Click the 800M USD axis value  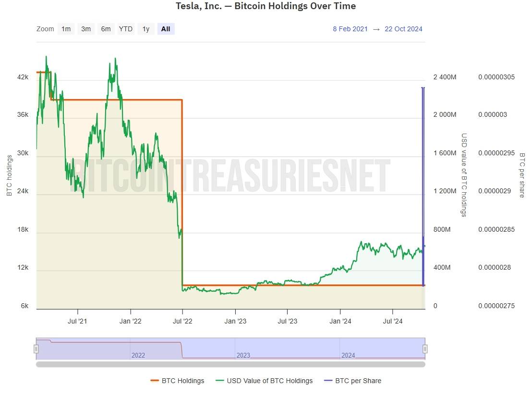click(x=442, y=230)
